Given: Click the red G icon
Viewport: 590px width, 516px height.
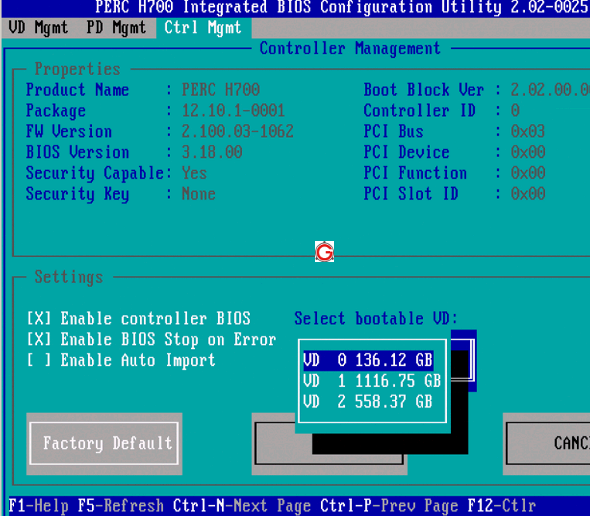Looking at the screenshot, I should pos(324,251).
